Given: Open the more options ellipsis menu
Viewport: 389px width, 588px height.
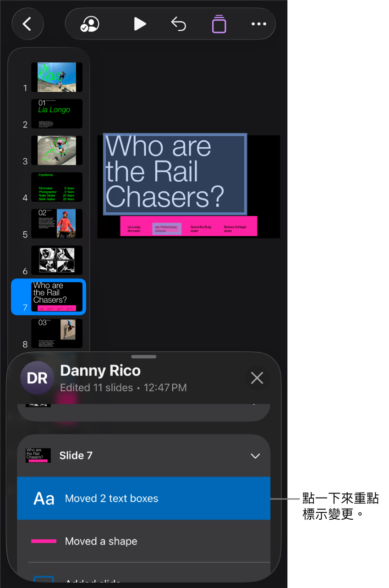Looking at the screenshot, I should pyautogui.click(x=259, y=24).
